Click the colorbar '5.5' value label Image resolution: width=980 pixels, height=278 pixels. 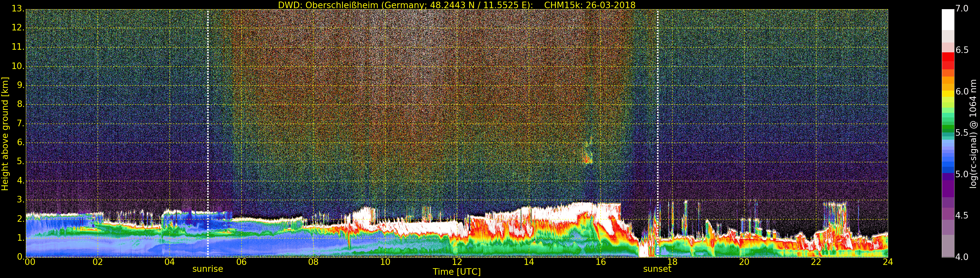click(962, 132)
